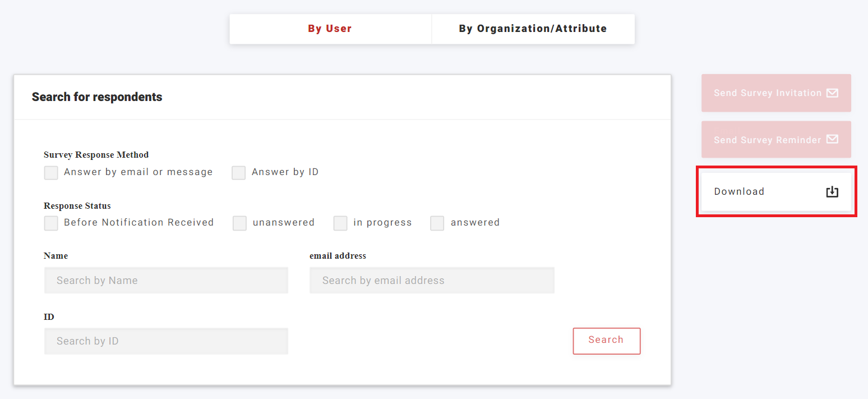This screenshot has height=399, width=868.
Task: Click the Download button label
Action: (739, 192)
